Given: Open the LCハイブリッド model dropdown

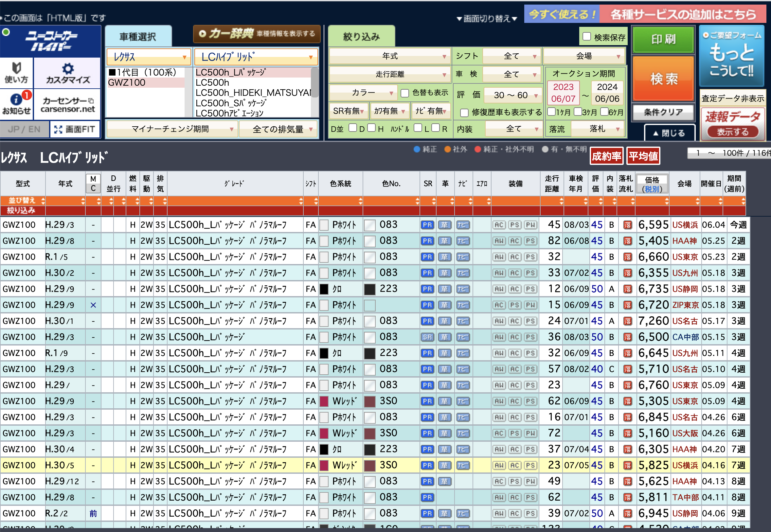Looking at the screenshot, I should pyautogui.click(x=256, y=57).
